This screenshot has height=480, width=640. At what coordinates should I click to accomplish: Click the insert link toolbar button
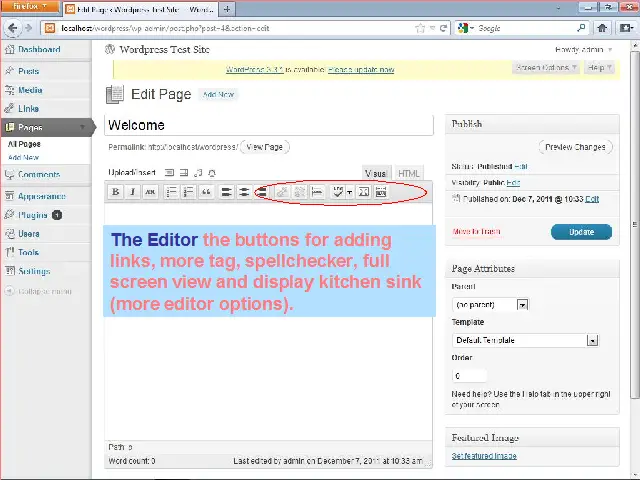282,192
